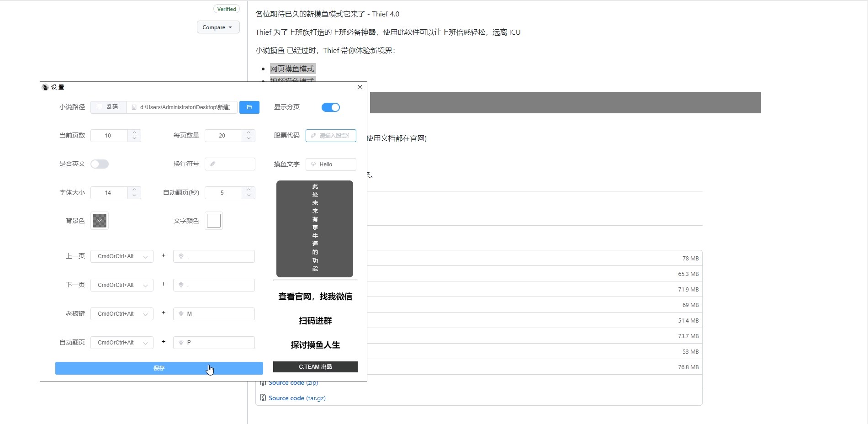The width and height of the screenshot is (868, 424).
Task: Click the up arrow on the 字体大小 stepper
Action: 134,190
